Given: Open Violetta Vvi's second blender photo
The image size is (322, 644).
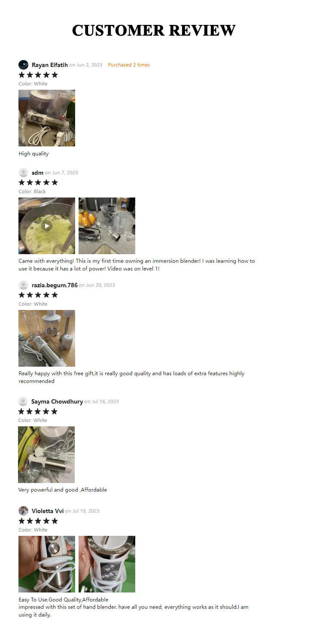Looking at the screenshot, I should pyautogui.click(x=107, y=564).
